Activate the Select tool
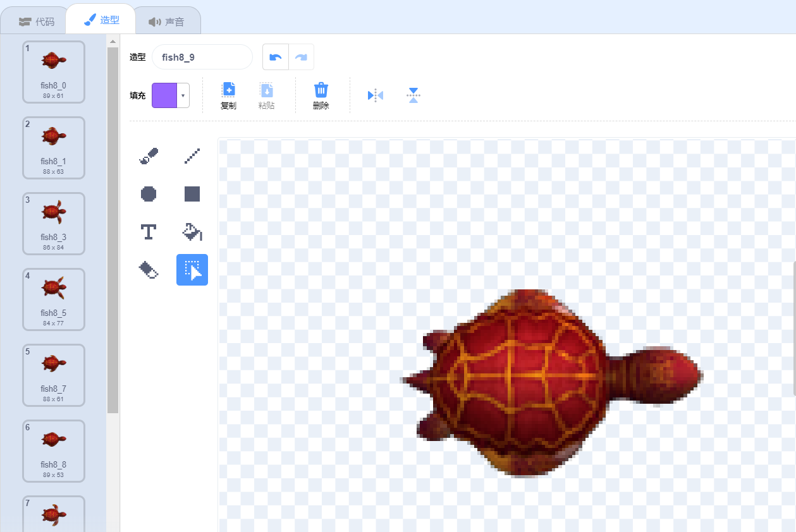 pos(192,269)
